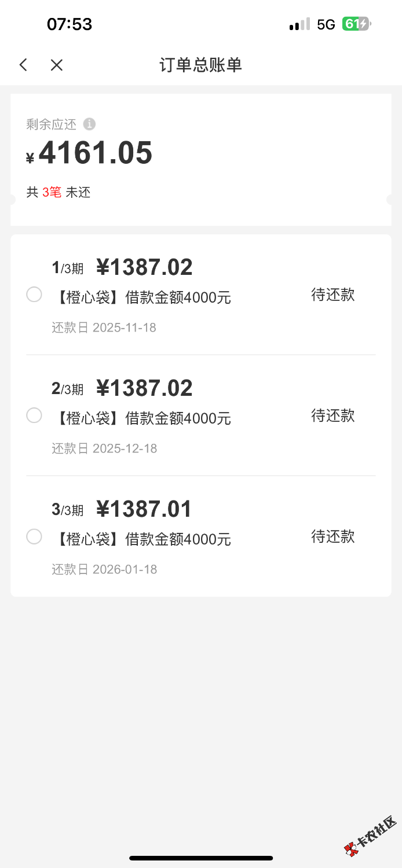
Task: Select the 3/3期 installment radio button
Action: click(34, 536)
